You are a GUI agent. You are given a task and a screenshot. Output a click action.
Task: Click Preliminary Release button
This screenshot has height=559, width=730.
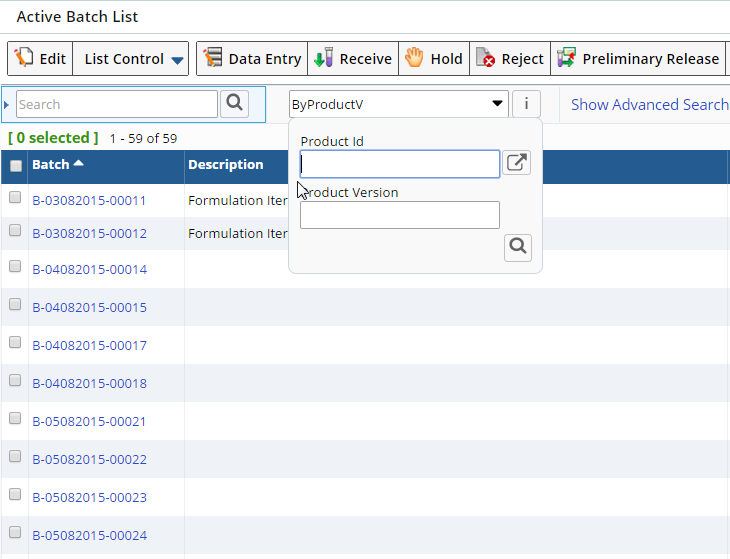[638, 59]
